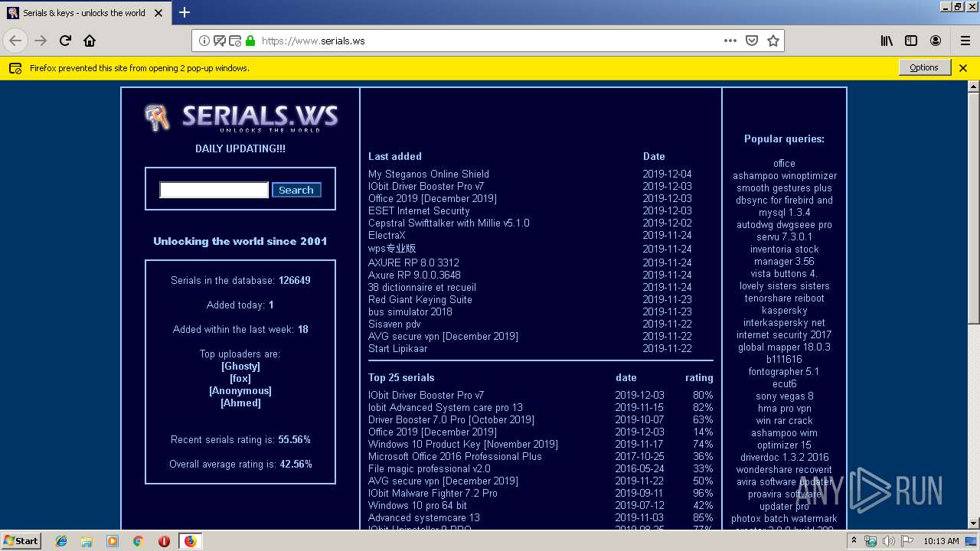
Task: Open My Steganos Online Shield entry
Action: point(428,174)
